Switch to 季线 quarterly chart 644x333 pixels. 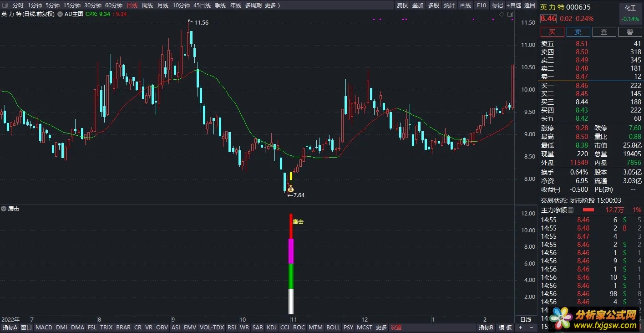click(220, 5)
